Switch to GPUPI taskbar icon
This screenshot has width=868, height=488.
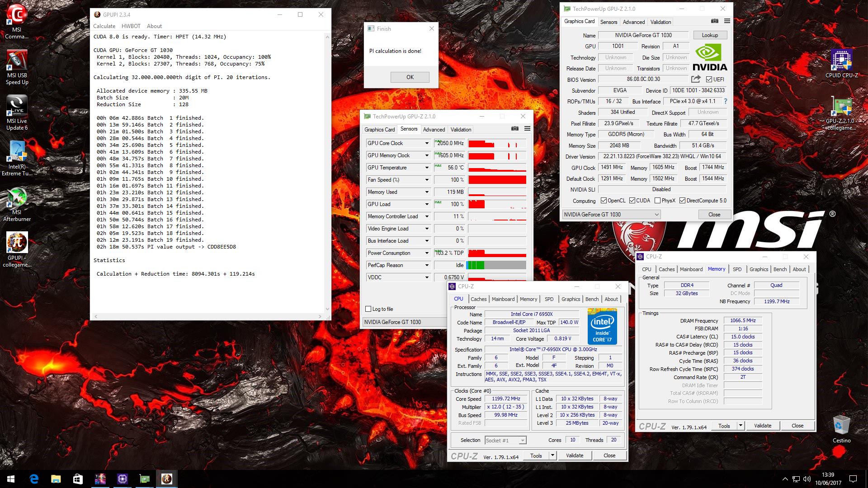pyautogui.click(x=166, y=479)
